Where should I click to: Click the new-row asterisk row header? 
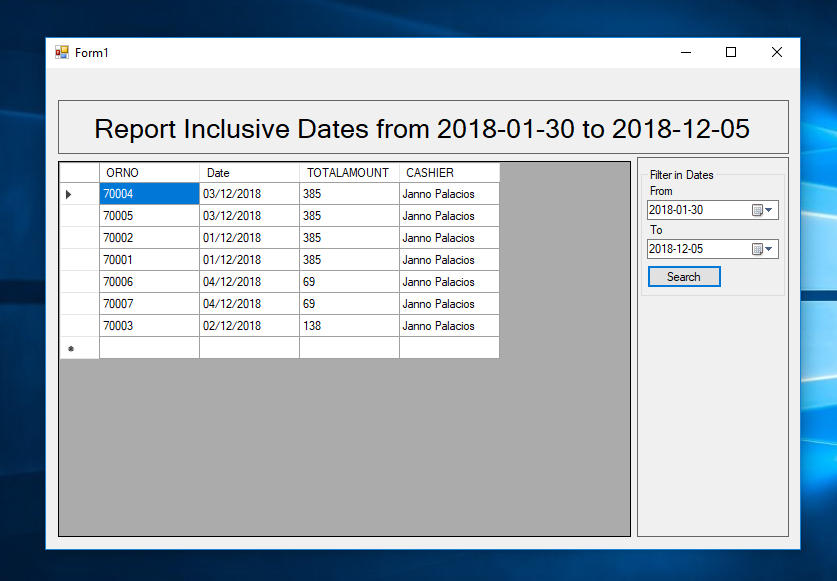click(80, 348)
